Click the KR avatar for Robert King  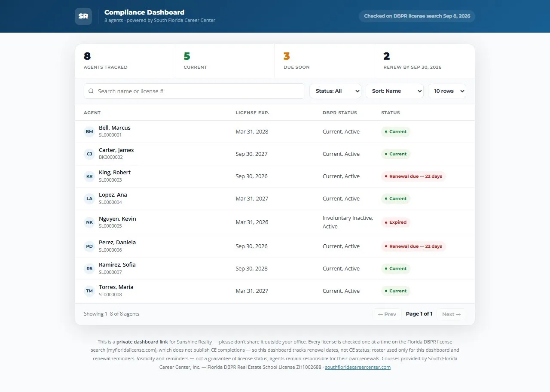point(89,176)
